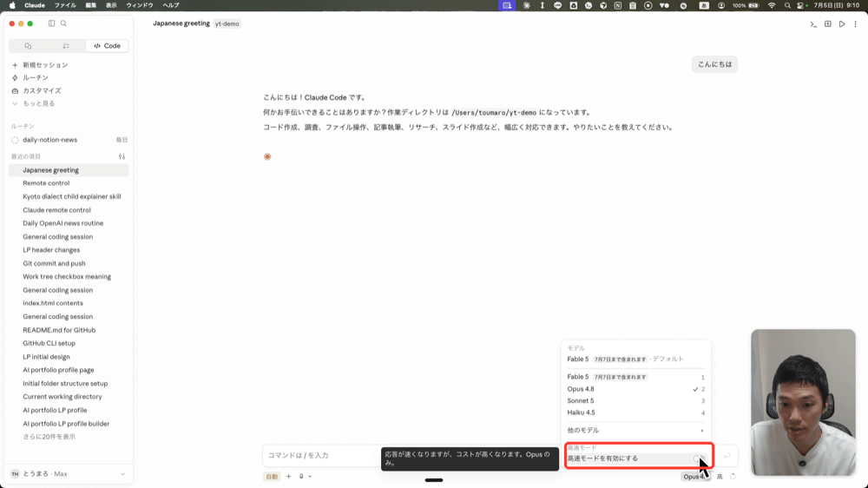
Task: Click the yt-demo project tag
Action: pyautogui.click(x=227, y=23)
